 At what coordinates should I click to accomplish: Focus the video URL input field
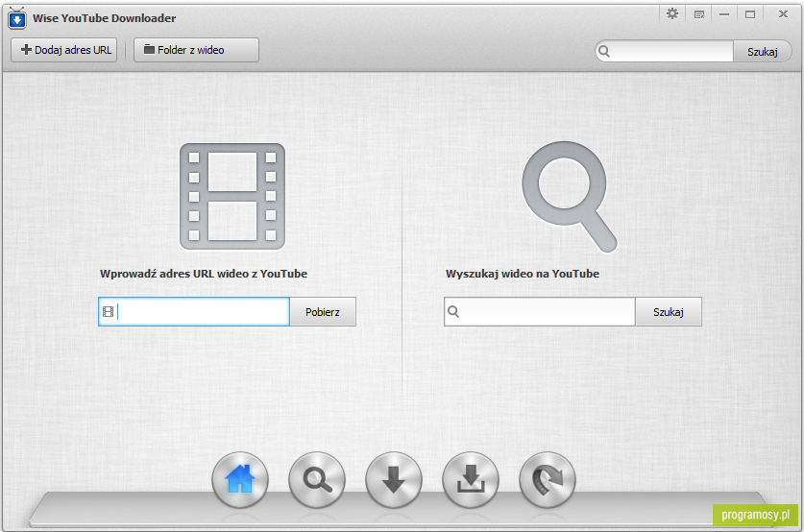click(194, 312)
